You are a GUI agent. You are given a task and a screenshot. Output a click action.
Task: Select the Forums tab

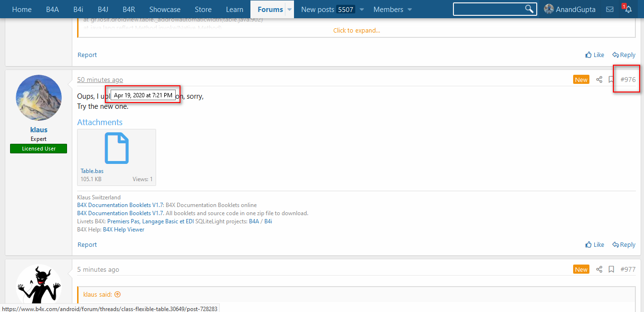(270, 10)
